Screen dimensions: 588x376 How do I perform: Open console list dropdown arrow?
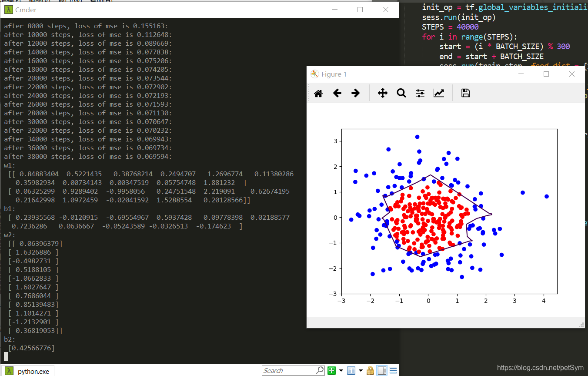pos(361,371)
